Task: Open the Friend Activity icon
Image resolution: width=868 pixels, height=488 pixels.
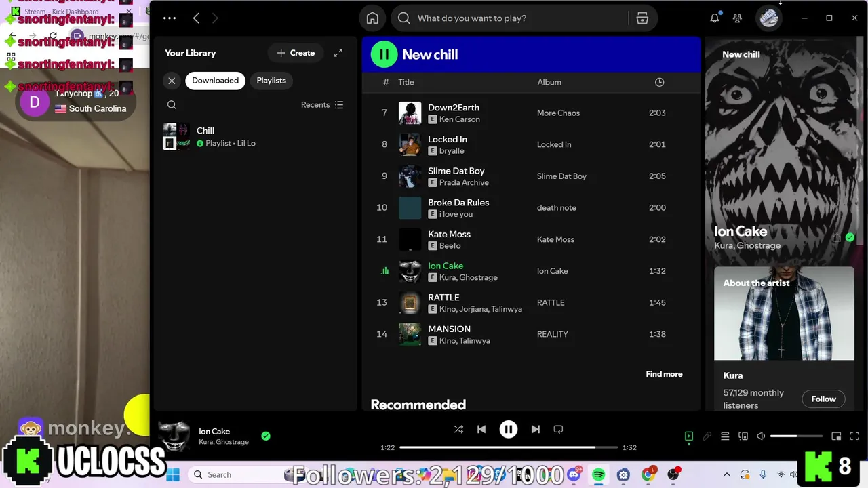Action: tap(738, 18)
